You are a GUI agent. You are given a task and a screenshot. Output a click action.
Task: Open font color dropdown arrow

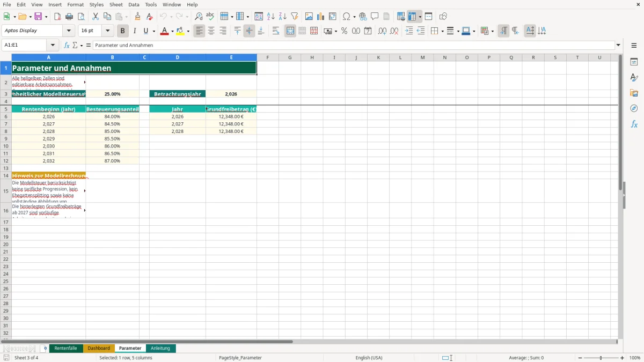coord(172,31)
